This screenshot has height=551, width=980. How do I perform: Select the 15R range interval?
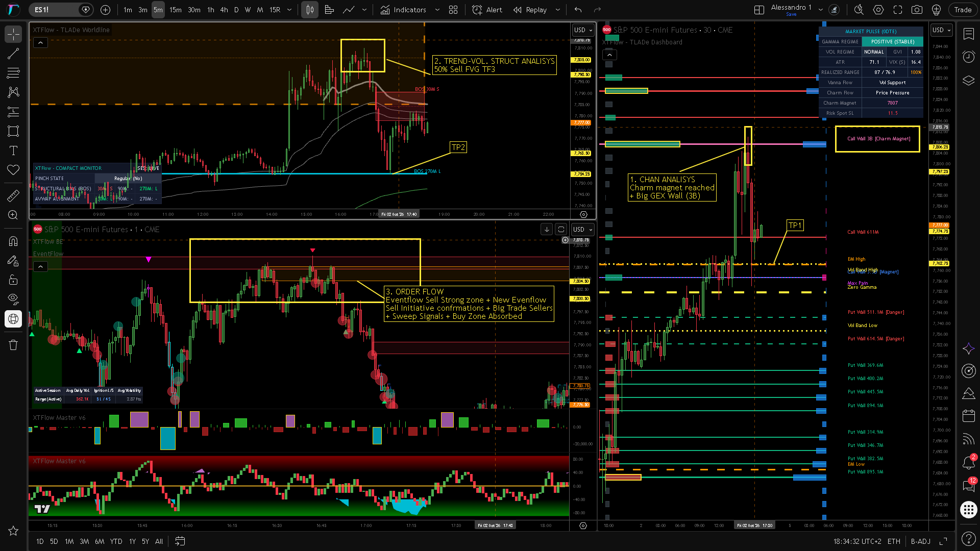pyautogui.click(x=275, y=10)
